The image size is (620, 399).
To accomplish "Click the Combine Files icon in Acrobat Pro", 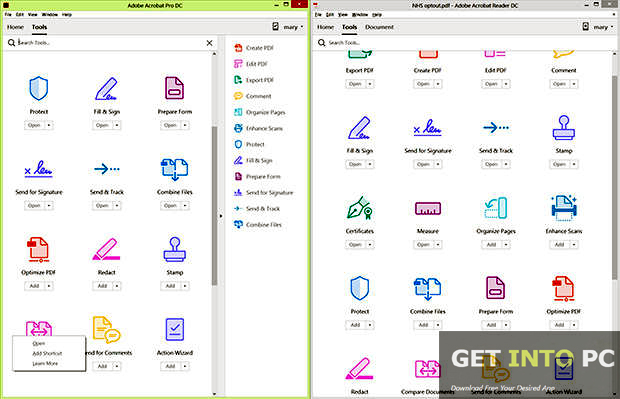I will click(x=174, y=169).
